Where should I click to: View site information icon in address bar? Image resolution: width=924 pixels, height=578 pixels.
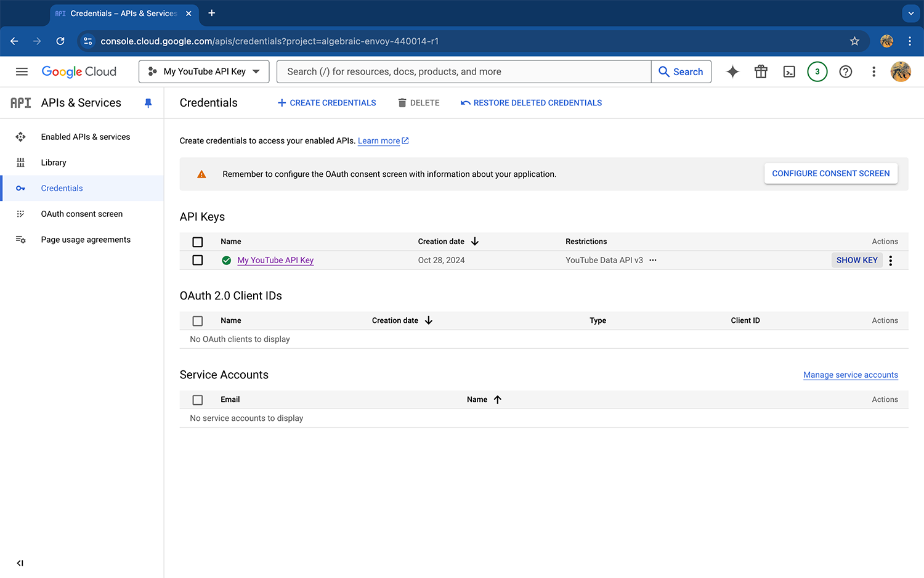click(88, 41)
